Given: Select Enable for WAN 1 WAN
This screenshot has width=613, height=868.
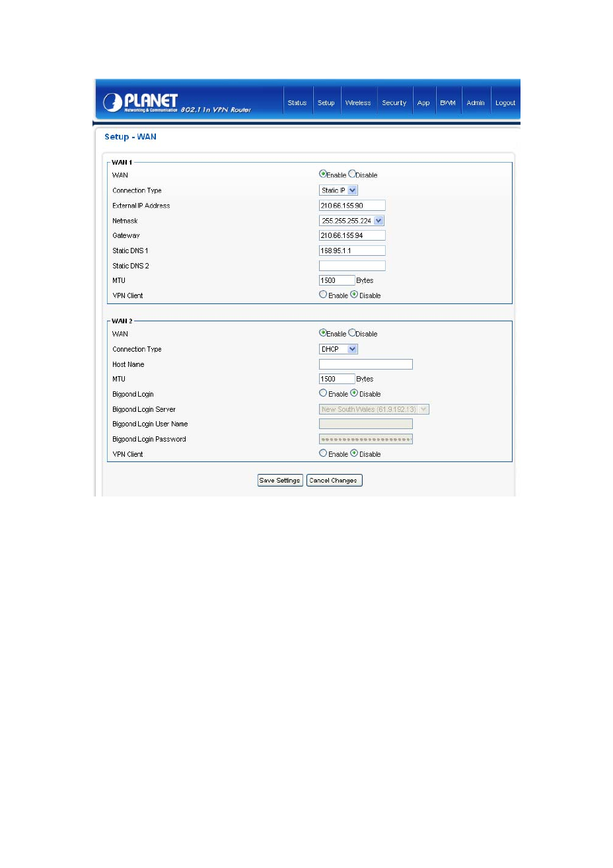Looking at the screenshot, I should point(323,175).
